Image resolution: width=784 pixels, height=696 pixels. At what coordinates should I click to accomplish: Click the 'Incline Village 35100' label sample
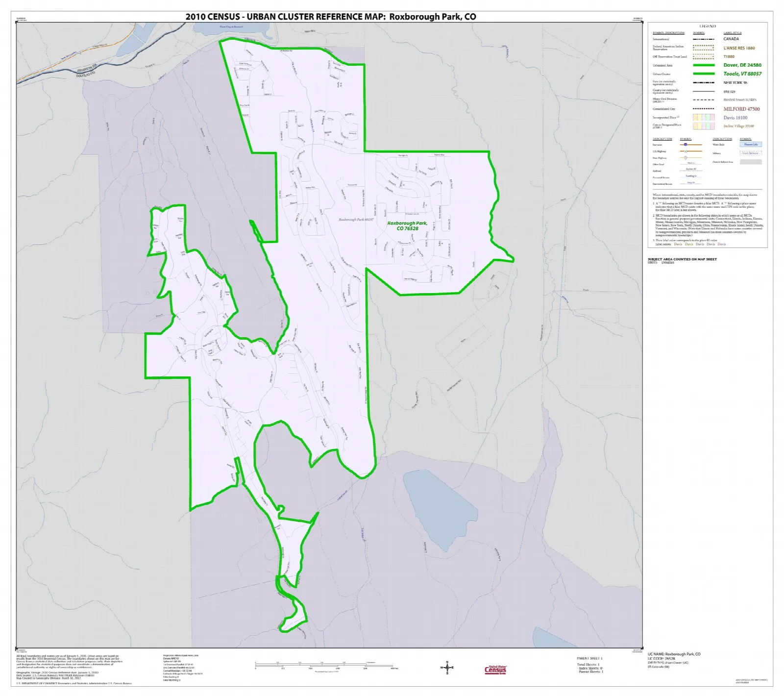(738, 126)
